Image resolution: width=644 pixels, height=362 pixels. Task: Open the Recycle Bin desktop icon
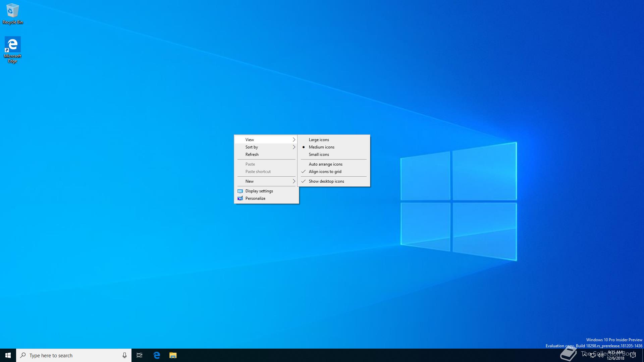pos(12,14)
